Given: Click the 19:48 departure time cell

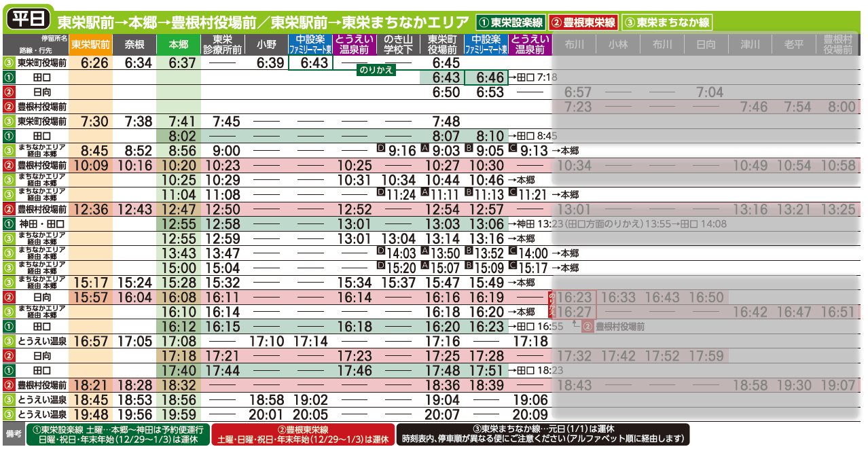Looking at the screenshot, I should click(90, 414).
